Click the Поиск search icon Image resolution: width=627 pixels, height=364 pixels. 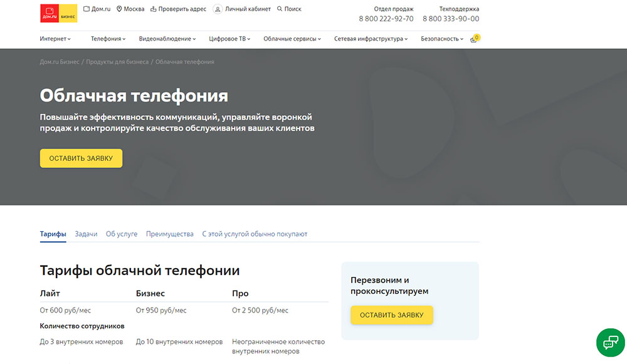pyautogui.click(x=280, y=9)
